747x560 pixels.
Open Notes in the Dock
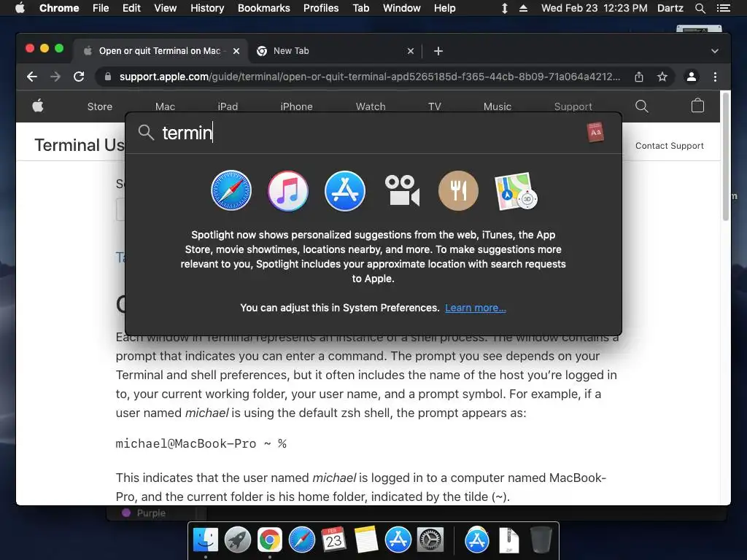coord(366,540)
